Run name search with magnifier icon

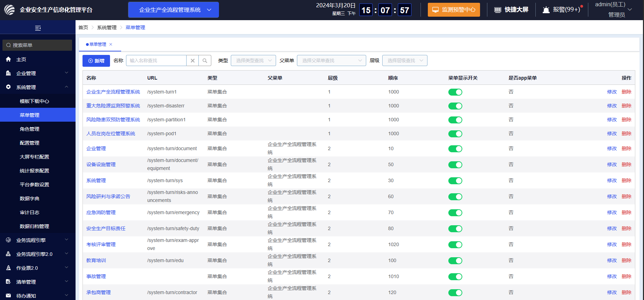click(205, 60)
